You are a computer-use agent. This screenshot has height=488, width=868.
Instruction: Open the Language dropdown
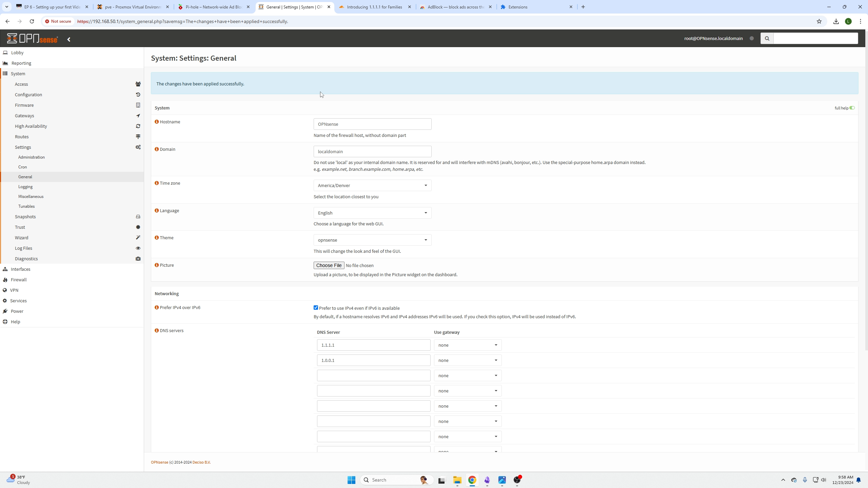[x=372, y=213]
